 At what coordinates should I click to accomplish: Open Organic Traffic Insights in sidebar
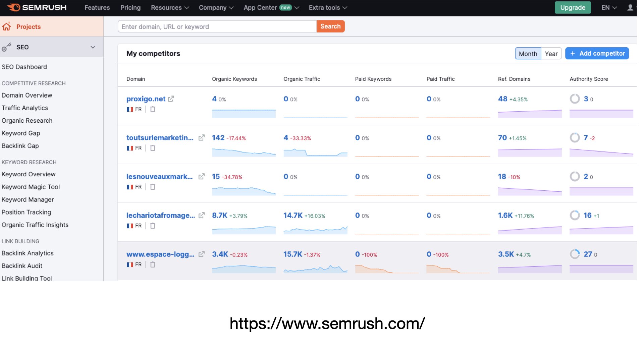tap(35, 225)
